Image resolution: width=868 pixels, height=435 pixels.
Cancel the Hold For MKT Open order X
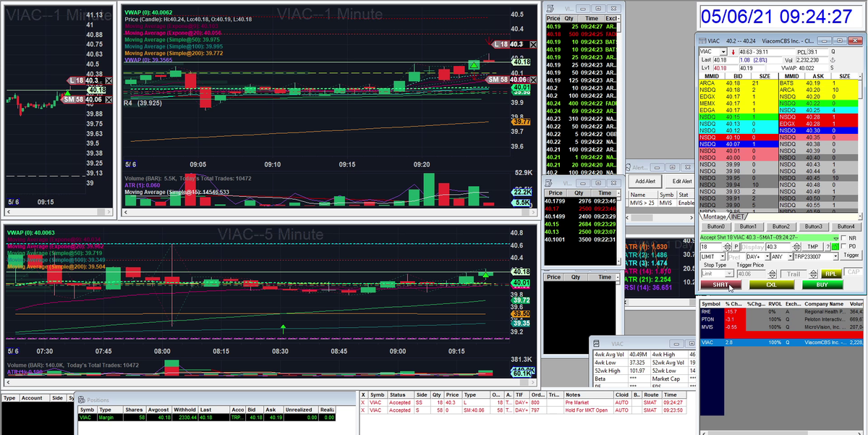pos(362,410)
